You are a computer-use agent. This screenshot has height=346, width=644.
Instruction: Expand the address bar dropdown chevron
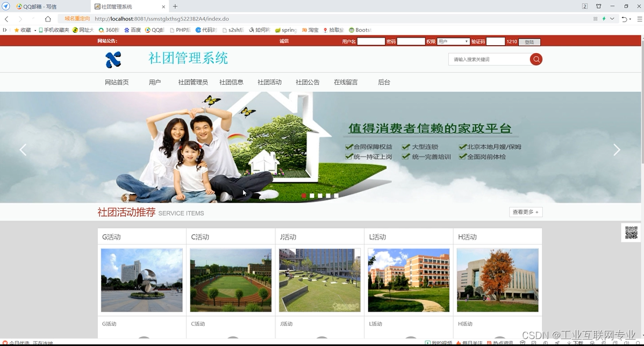coord(612,19)
